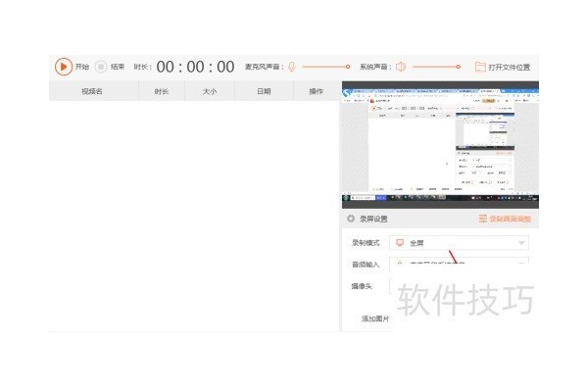Open 录制画面调整 orange link
588x392 pixels.
505,219
